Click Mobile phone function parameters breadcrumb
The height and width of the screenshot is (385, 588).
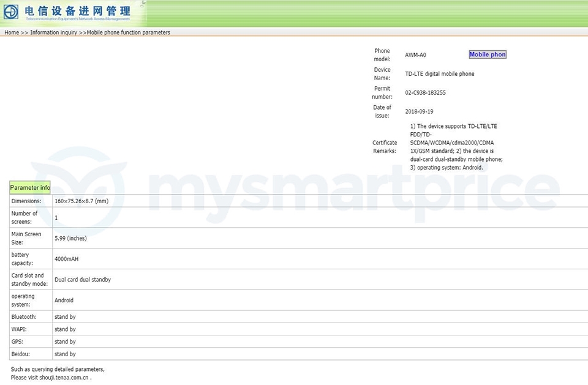tap(128, 32)
